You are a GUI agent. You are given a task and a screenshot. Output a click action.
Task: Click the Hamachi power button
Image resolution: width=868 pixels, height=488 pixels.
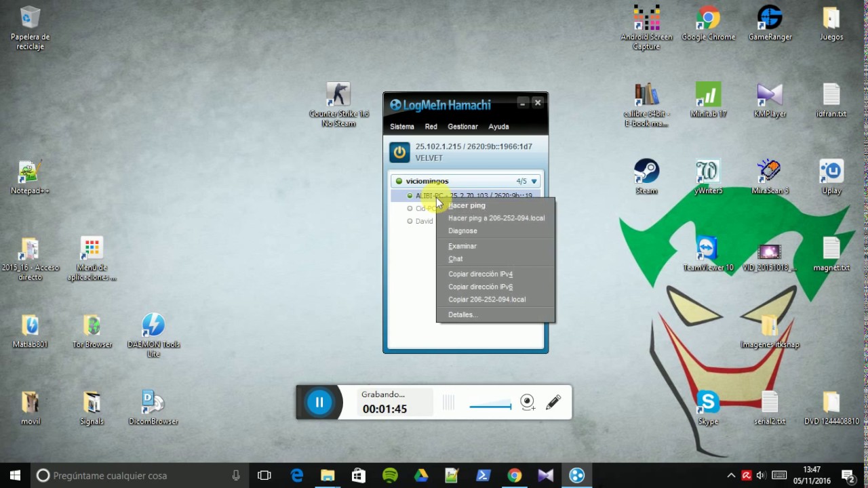[399, 152]
